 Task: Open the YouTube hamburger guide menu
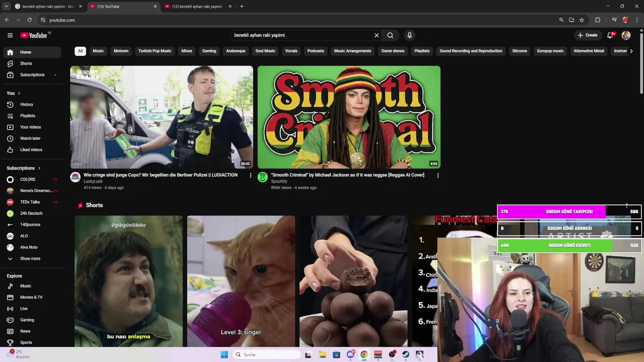10,35
